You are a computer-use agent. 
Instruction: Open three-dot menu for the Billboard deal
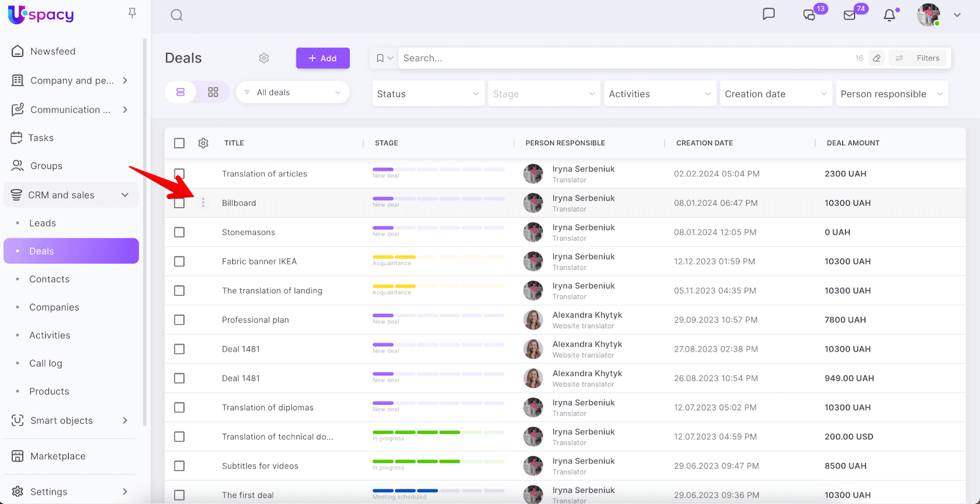(203, 203)
